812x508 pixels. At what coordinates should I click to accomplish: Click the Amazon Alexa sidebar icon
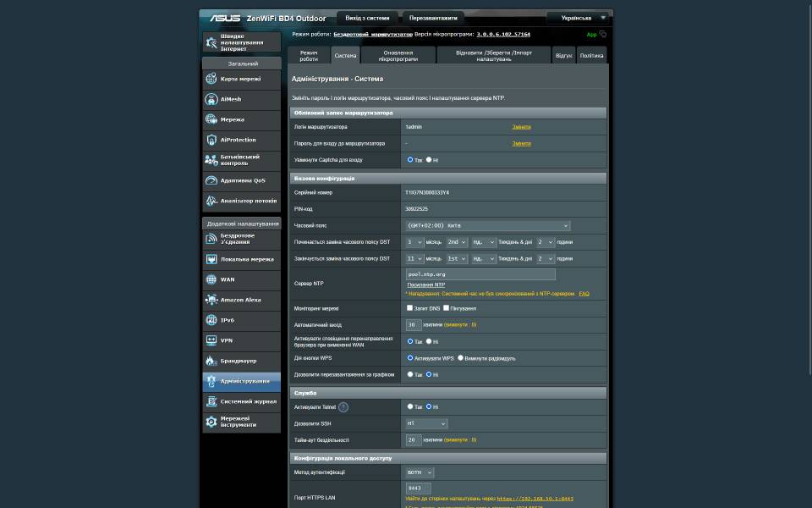pos(211,300)
